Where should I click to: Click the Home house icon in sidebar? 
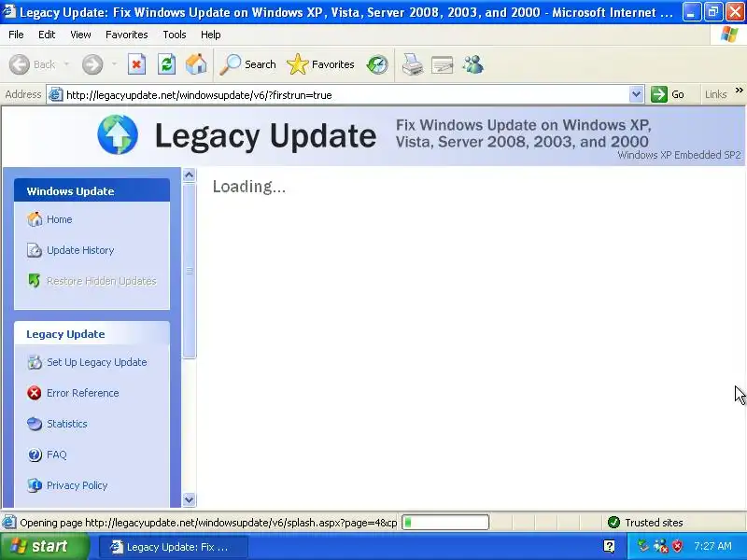(35, 219)
